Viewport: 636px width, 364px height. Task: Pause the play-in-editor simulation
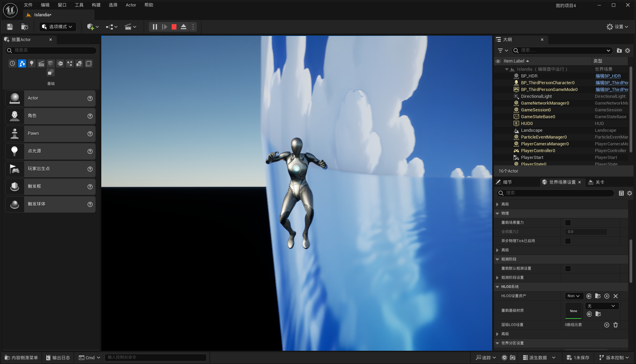[155, 27]
